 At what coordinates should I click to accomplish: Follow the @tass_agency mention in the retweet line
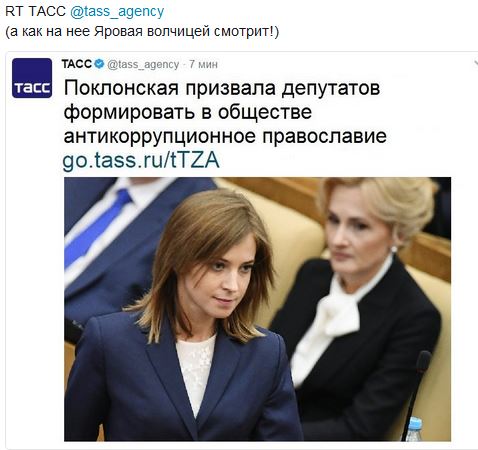tap(117, 11)
